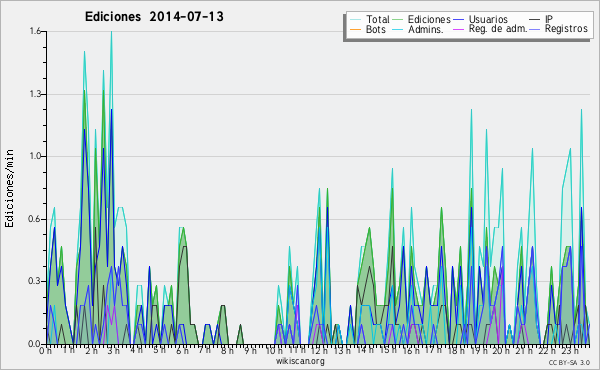
Task: Click the CC BY-SA 3.0 license text
Action: [569, 363]
